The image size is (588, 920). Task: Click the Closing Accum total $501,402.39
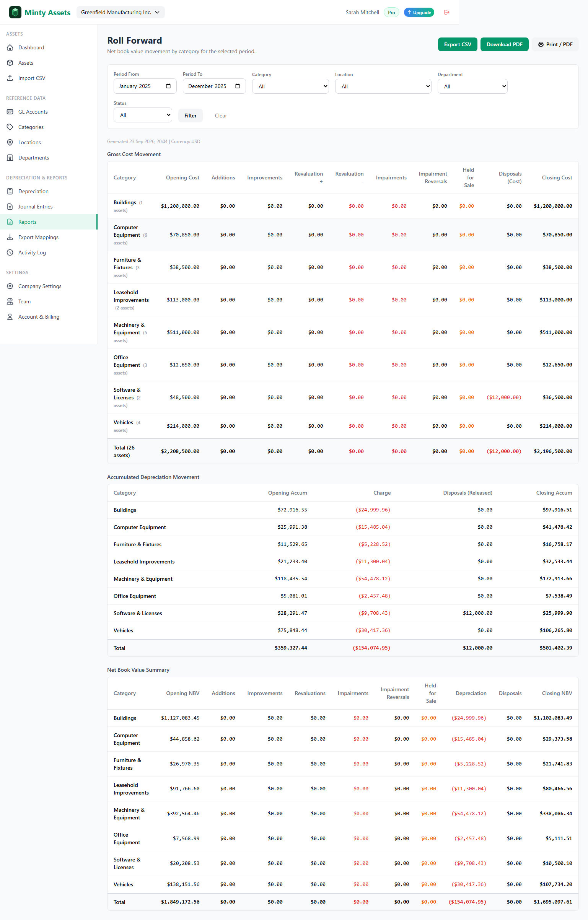(x=556, y=648)
